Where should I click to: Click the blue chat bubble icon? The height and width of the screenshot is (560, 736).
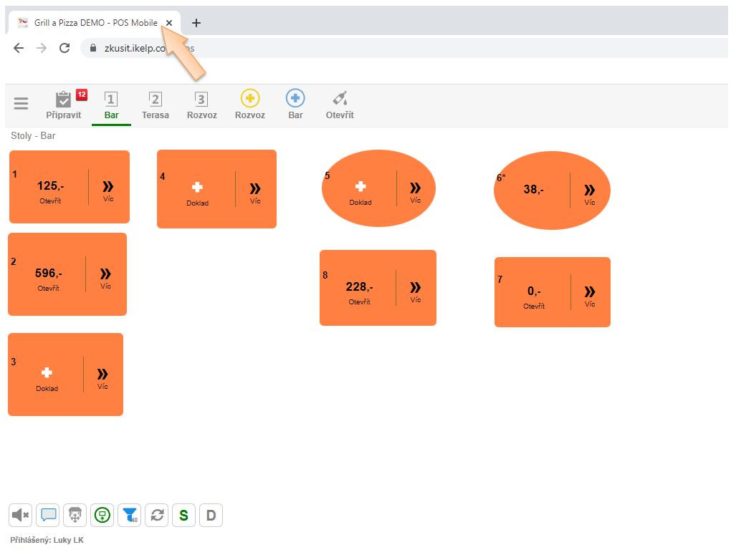(x=48, y=515)
